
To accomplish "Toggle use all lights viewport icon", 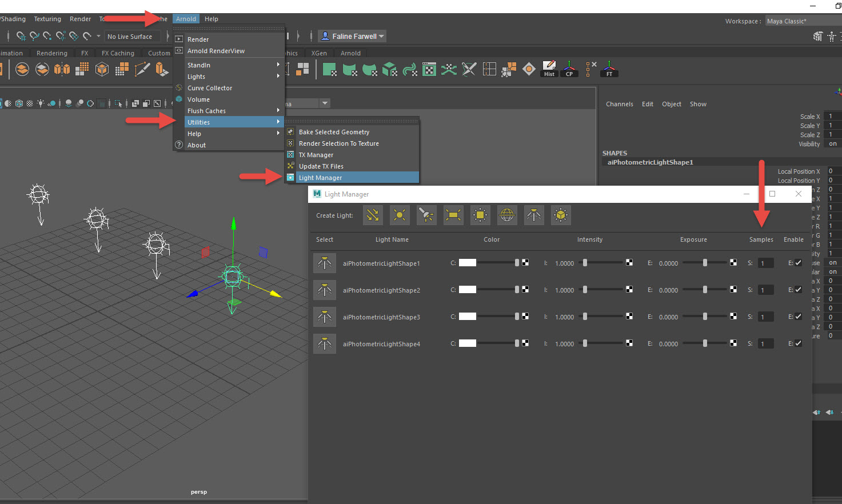I will 41,103.
